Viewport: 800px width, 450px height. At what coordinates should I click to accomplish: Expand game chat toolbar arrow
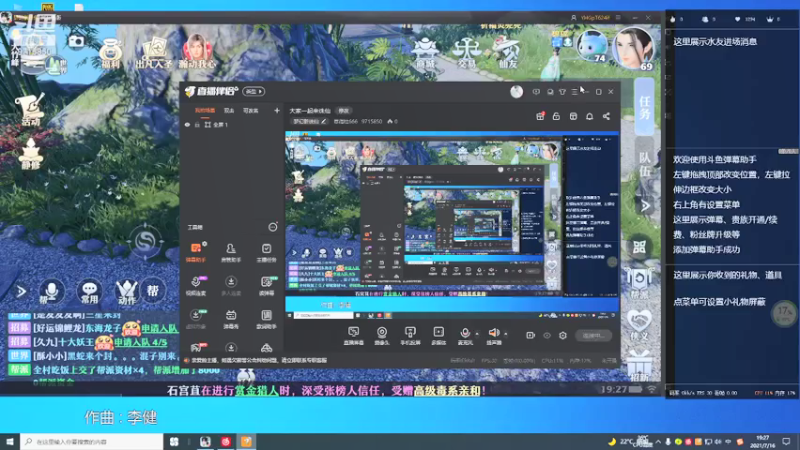21,291
